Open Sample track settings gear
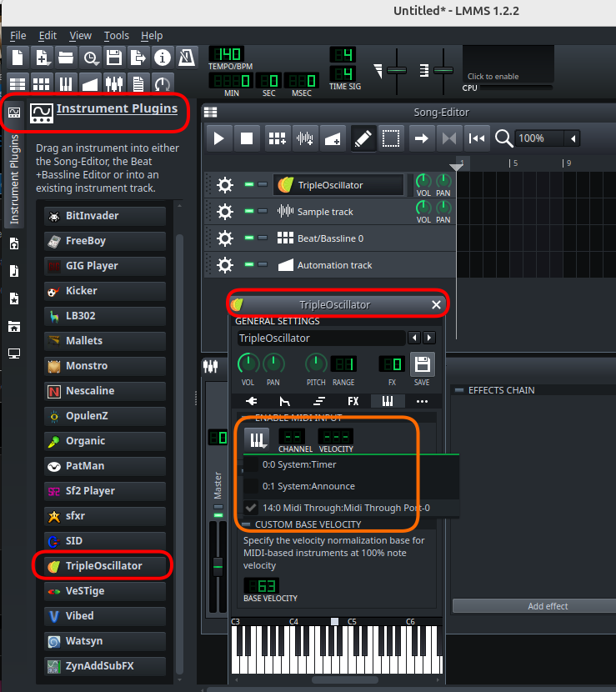This screenshot has height=692, width=616. pos(225,212)
